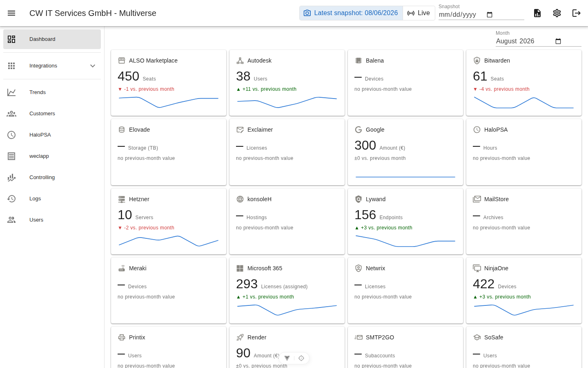Click the Balena chip icon
Screen dimensions: 588x368
(359, 61)
